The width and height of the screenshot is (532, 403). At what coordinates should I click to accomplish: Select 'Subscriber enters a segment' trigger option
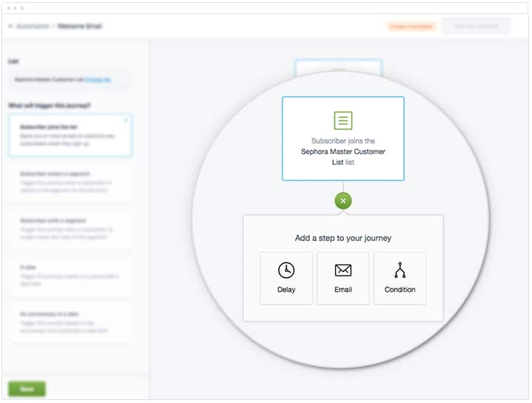click(x=70, y=182)
